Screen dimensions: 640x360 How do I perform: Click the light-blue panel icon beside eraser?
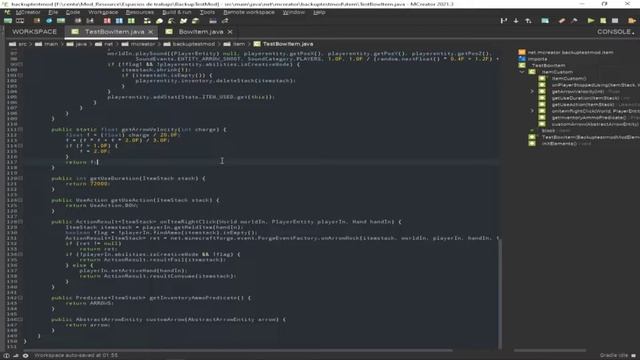[x=545, y=20]
